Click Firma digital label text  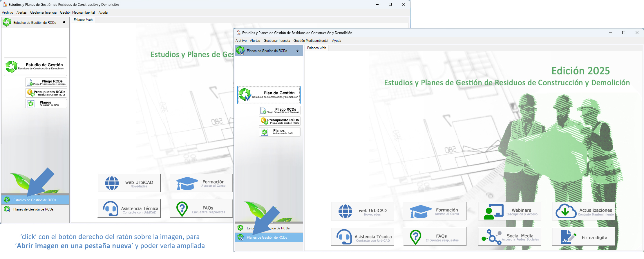point(595,238)
